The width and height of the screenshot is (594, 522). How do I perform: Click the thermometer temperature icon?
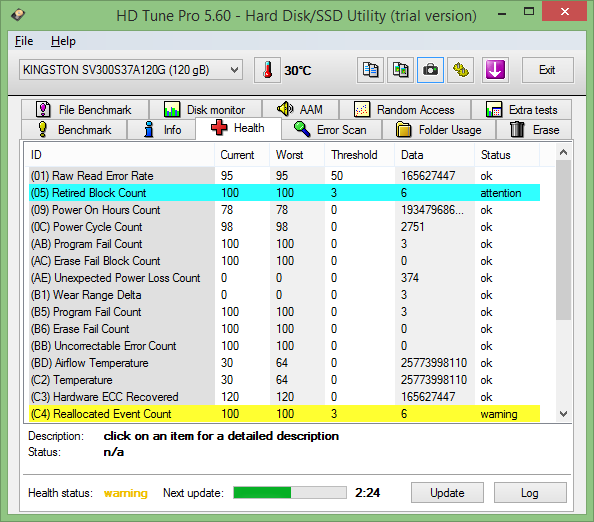coord(267,70)
